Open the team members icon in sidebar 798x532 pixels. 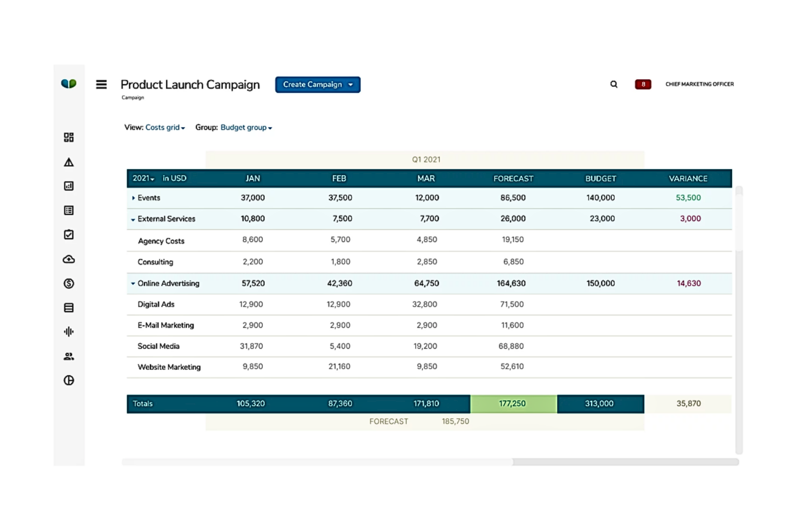coord(68,356)
